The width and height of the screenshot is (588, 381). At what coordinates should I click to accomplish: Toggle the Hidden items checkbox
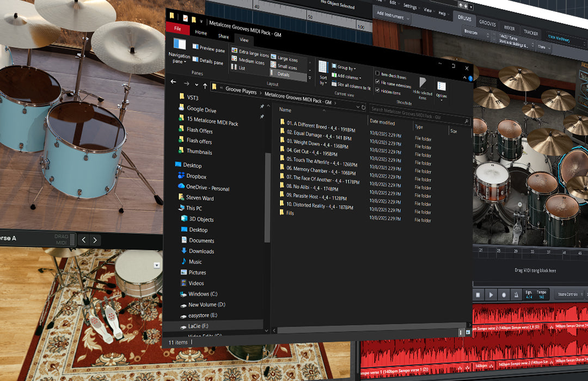click(x=378, y=90)
